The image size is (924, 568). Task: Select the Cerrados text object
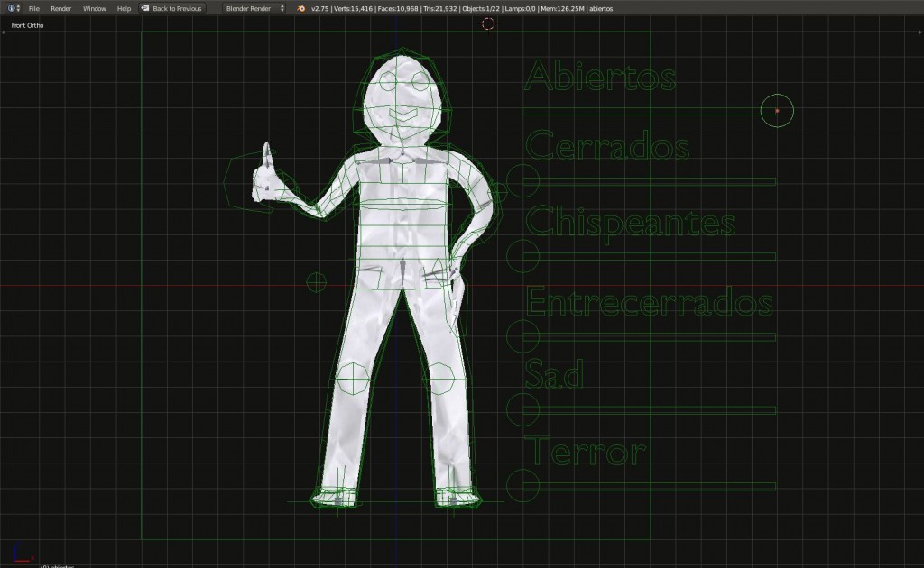pyautogui.click(x=607, y=145)
